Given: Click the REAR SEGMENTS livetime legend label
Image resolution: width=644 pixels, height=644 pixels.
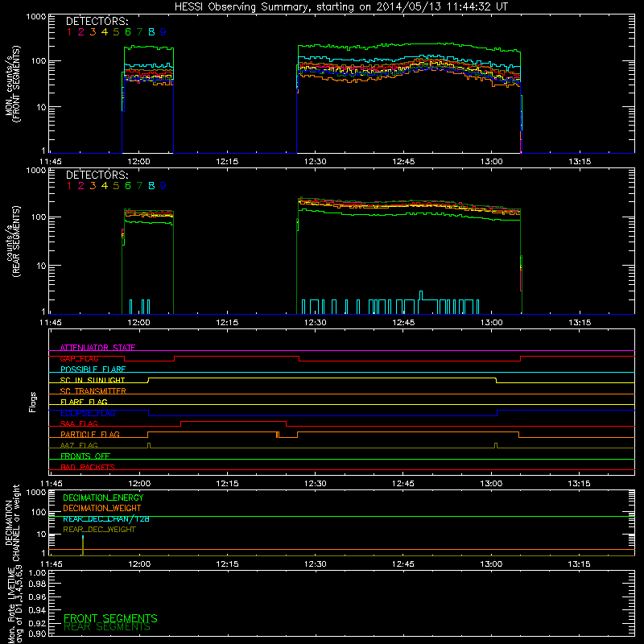Looking at the screenshot, I should (107, 627).
